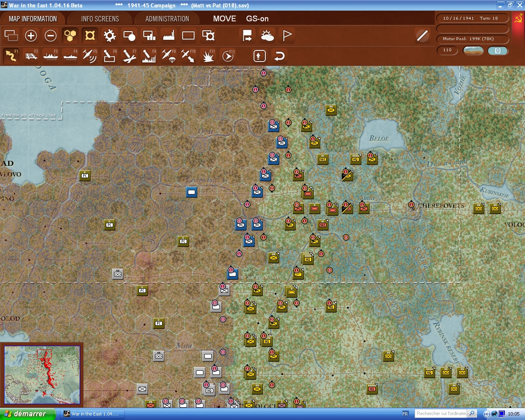
Task: Select the F4 ship mode
Action: tap(71, 56)
